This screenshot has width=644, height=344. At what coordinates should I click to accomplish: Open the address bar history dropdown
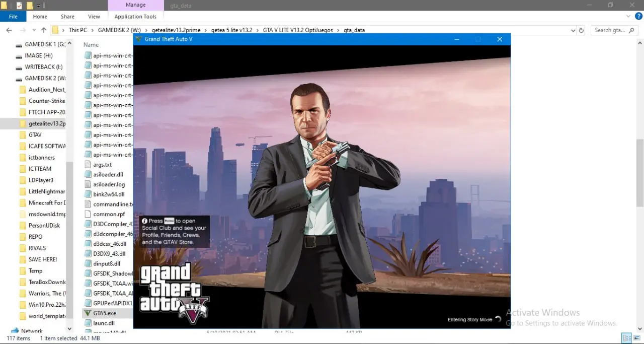coord(573,30)
